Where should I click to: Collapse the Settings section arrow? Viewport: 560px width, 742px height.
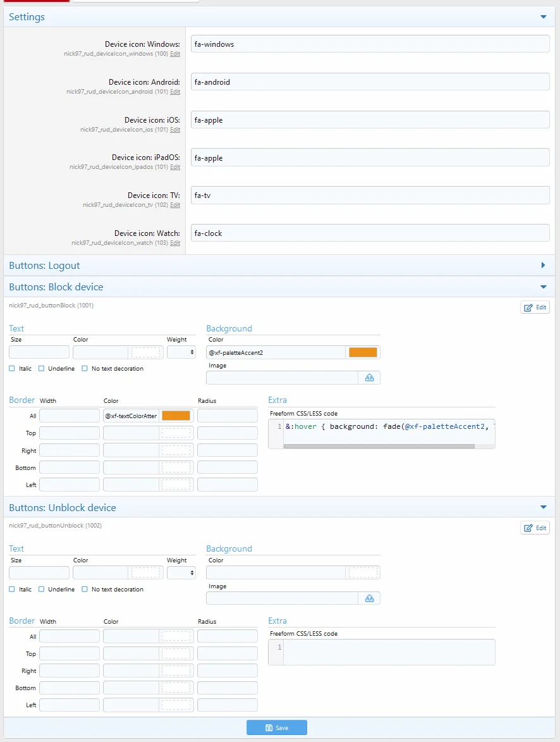coord(543,17)
